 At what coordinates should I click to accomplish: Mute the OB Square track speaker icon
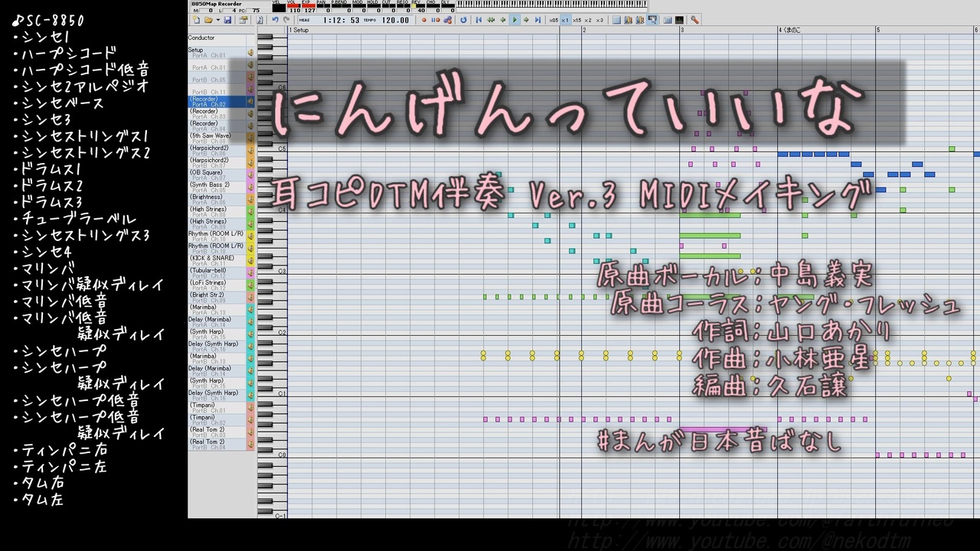pyautogui.click(x=250, y=174)
